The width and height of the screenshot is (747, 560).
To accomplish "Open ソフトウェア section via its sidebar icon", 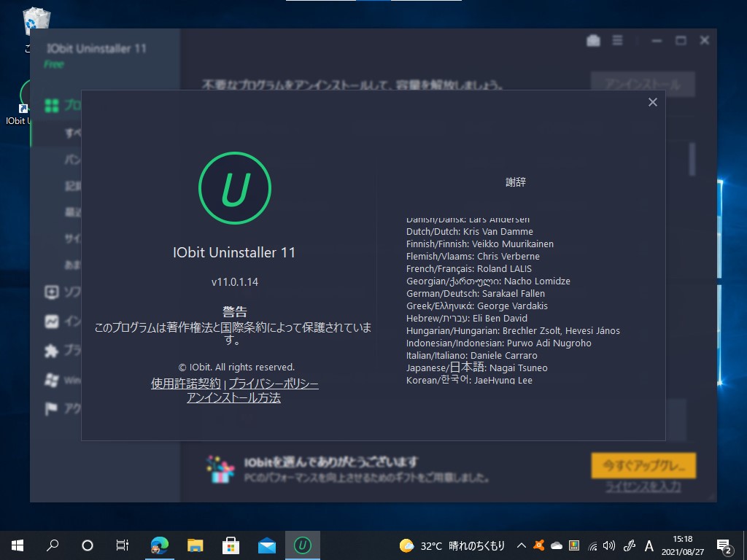I will [51, 292].
